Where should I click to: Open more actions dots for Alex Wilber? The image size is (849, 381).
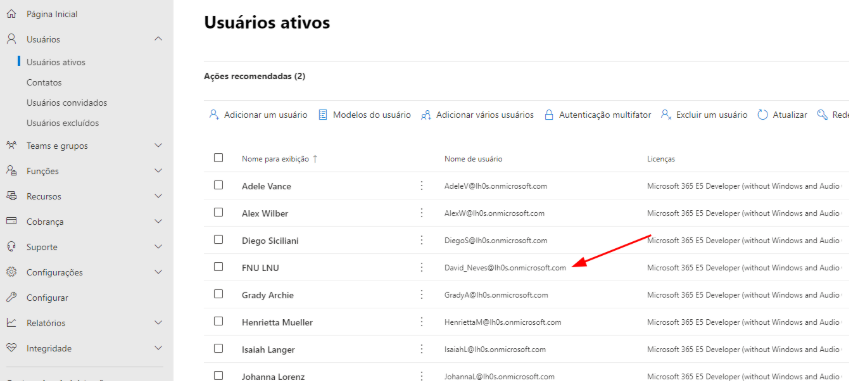tap(421, 213)
